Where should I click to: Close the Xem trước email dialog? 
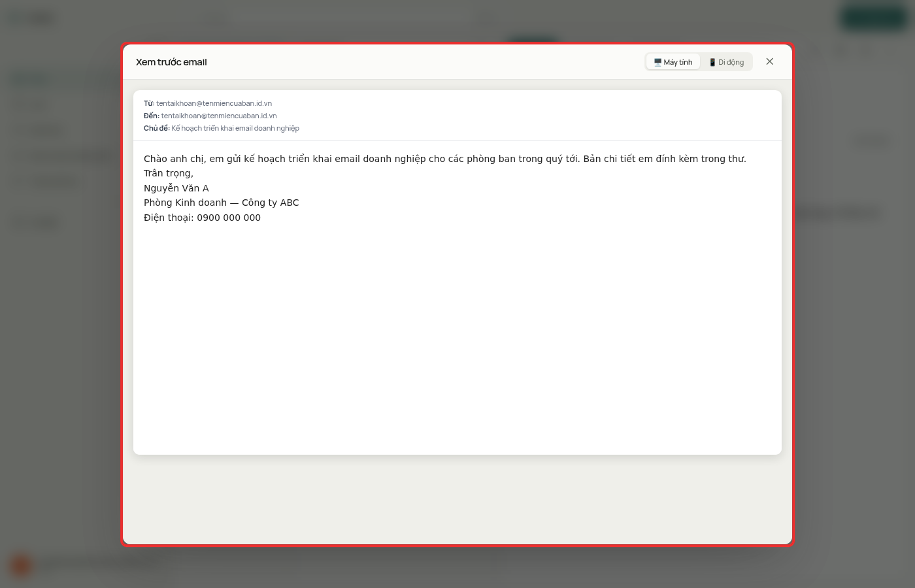click(x=770, y=61)
